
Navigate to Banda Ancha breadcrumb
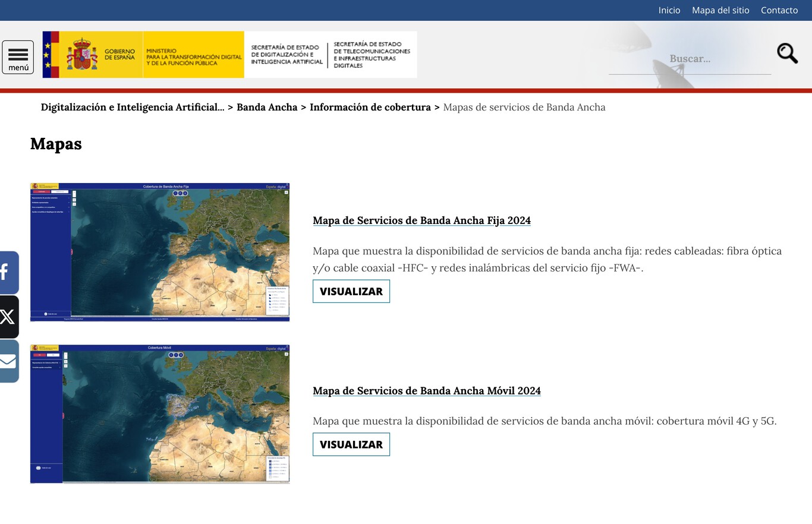267,108
